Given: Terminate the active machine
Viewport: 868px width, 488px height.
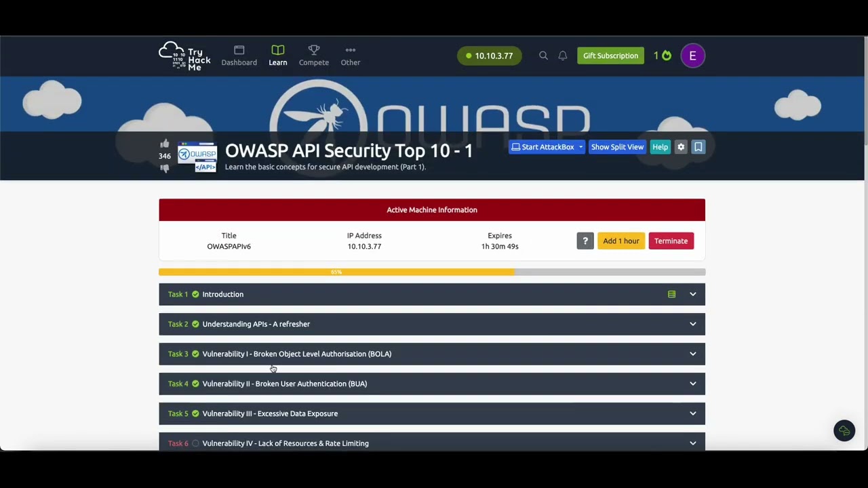Looking at the screenshot, I should [x=671, y=241].
